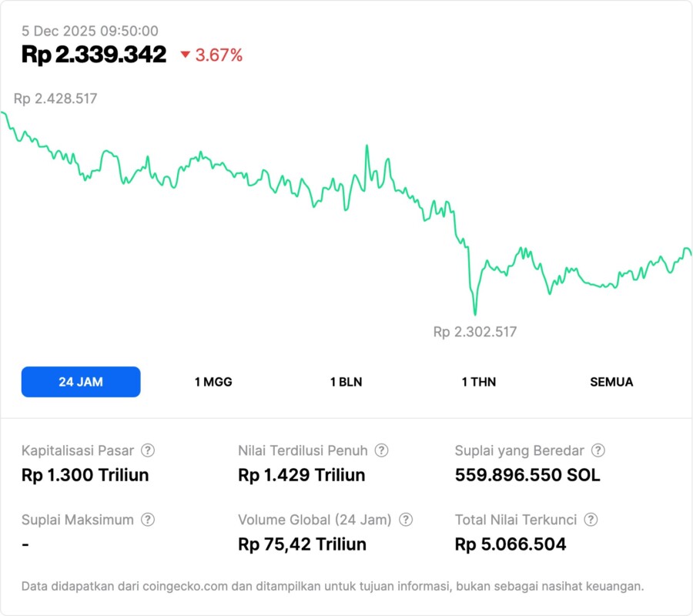Open Volume Global (24 Jam) info icon

[406, 520]
